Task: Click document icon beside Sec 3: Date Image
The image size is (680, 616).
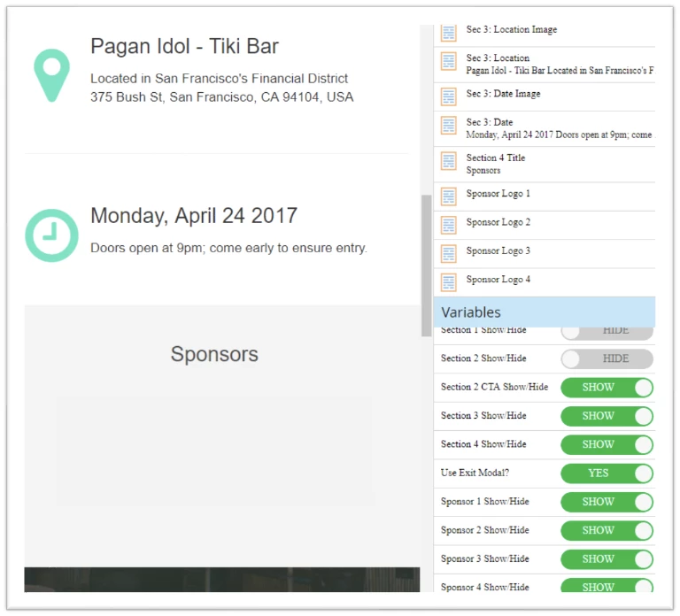Action: coord(448,96)
